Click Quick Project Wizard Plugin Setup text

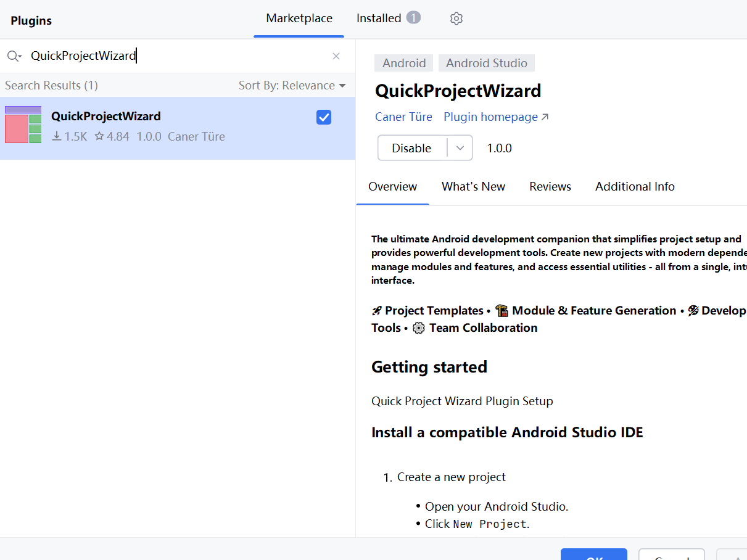click(x=462, y=401)
